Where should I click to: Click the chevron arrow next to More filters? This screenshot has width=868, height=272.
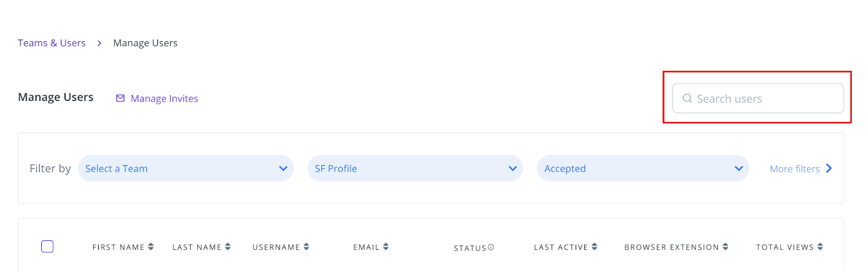(x=829, y=168)
